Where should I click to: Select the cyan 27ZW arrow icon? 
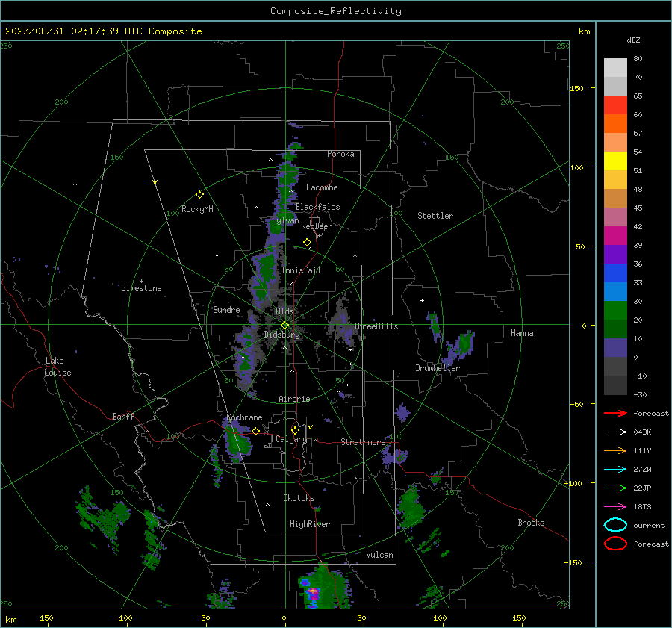tap(615, 470)
